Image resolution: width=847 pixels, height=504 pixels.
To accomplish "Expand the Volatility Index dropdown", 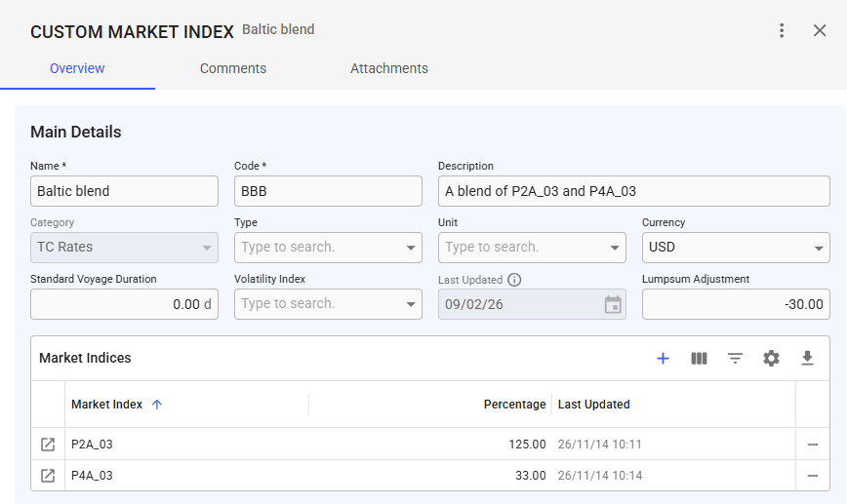I will coord(412,304).
